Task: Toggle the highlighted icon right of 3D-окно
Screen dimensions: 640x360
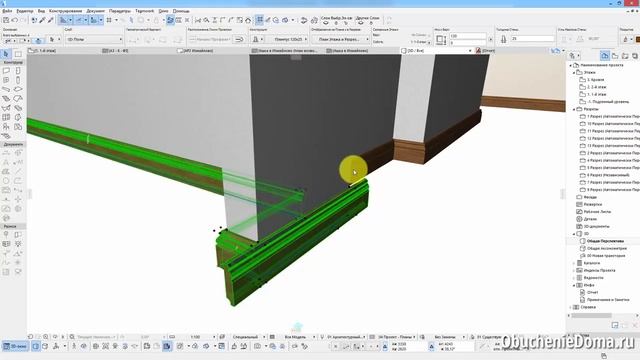Action: (x=36, y=346)
